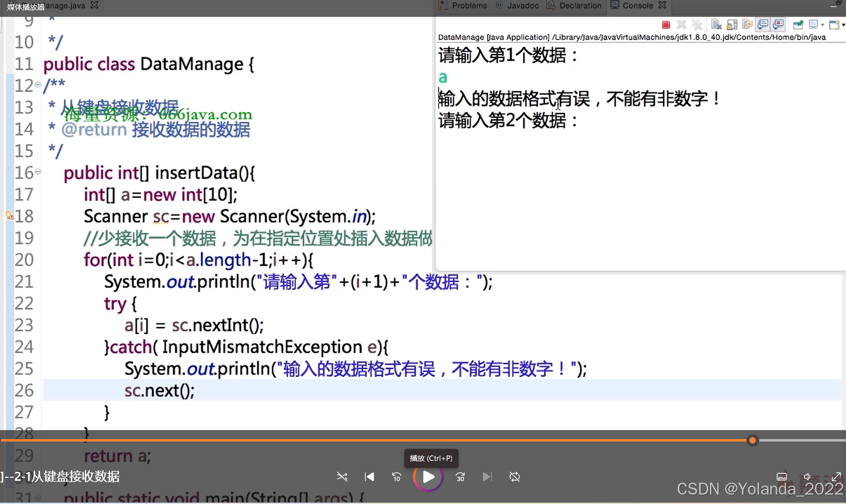Click the warning marker on line 18

[x=9, y=216]
